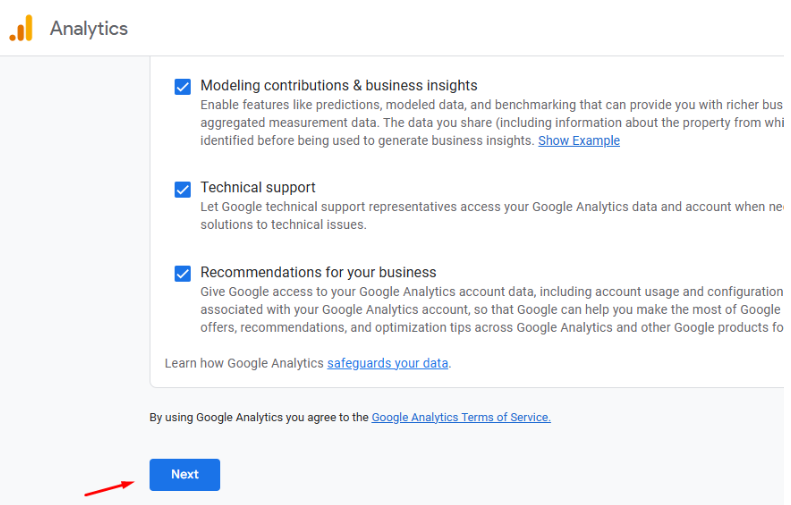Toggle the Technical support checkbox
The image size is (791, 505).
coord(183,190)
